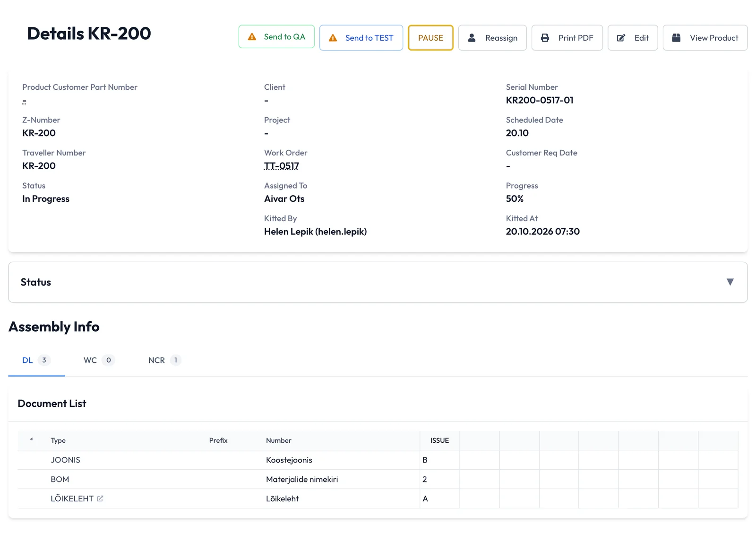The width and height of the screenshot is (756, 549).
Task: Click the printer icon on Print PDF
Action: (545, 38)
